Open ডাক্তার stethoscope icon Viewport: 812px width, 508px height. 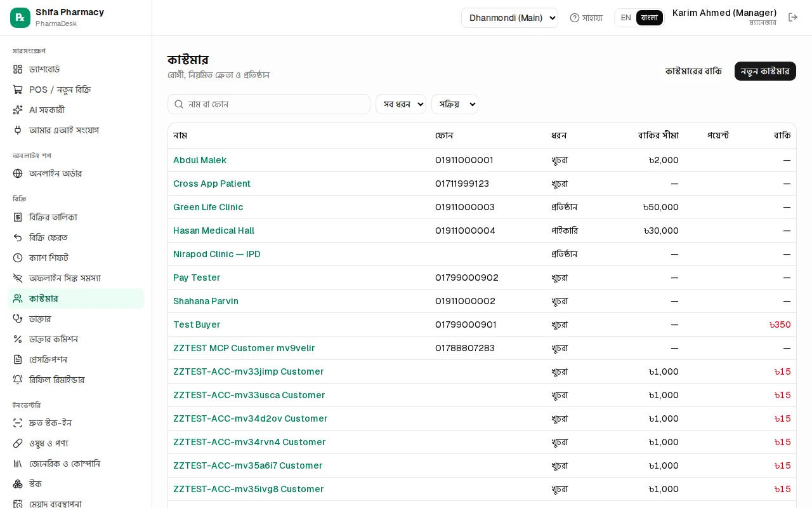click(18, 319)
